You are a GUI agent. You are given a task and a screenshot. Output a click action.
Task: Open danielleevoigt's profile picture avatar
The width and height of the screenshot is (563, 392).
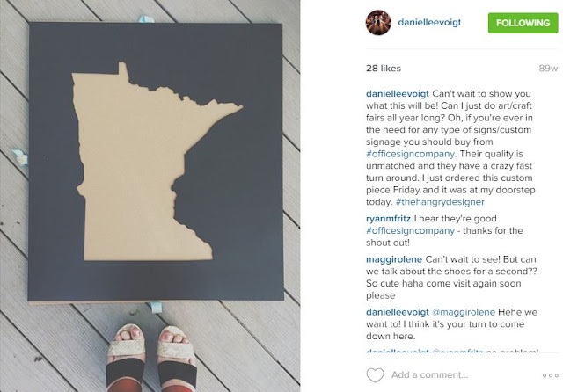378,22
